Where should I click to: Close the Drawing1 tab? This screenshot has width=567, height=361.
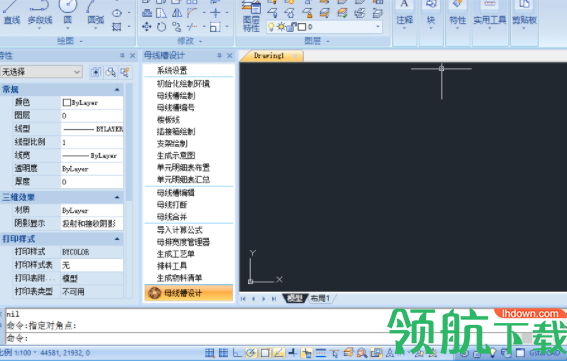click(x=295, y=56)
